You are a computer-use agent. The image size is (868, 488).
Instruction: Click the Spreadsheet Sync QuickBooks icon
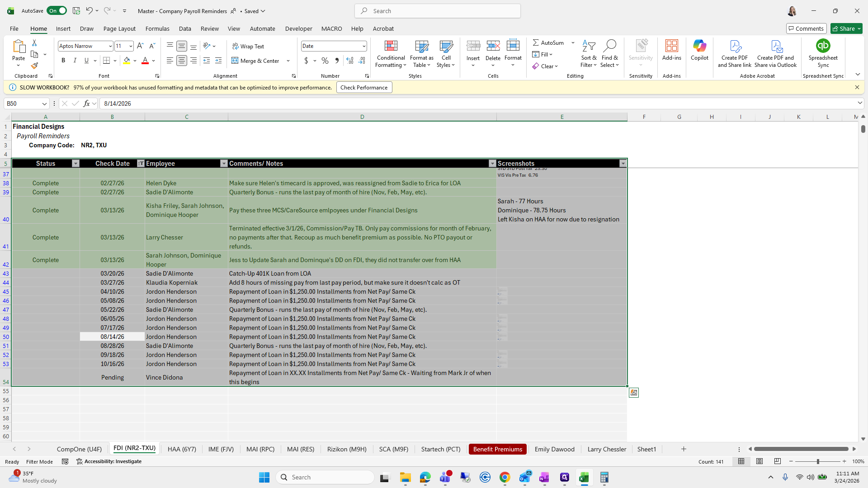click(823, 46)
